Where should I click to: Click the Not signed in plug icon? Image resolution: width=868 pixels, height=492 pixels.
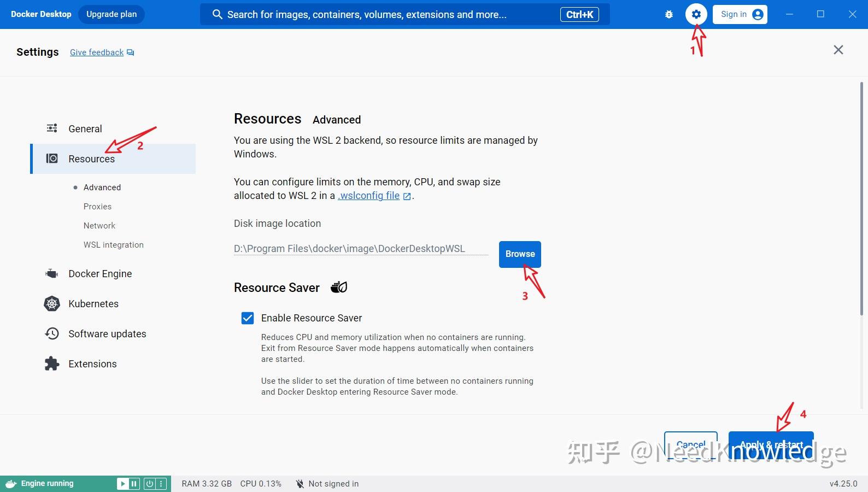[300, 484]
